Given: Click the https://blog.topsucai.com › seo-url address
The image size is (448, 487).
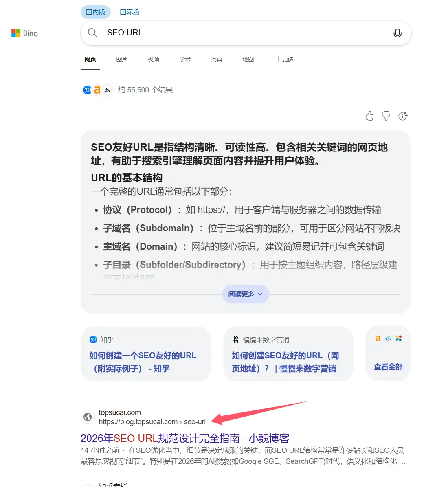Looking at the screenshot, I should pyautogui.click(x=152, y=422).
